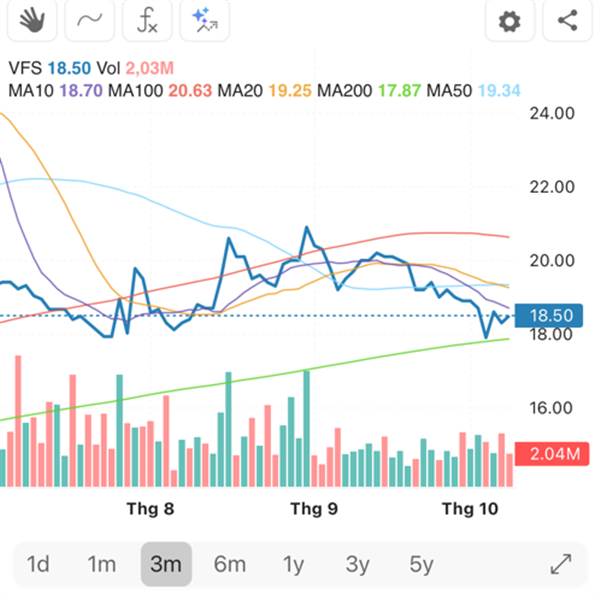Open the AI chart analysis tool
Screen dimensions: 600x600
pyautogui.click(x=205, y=20)
